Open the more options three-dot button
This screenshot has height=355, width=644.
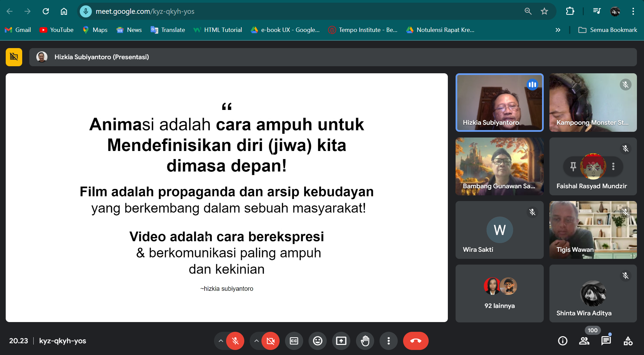[389, 341]
